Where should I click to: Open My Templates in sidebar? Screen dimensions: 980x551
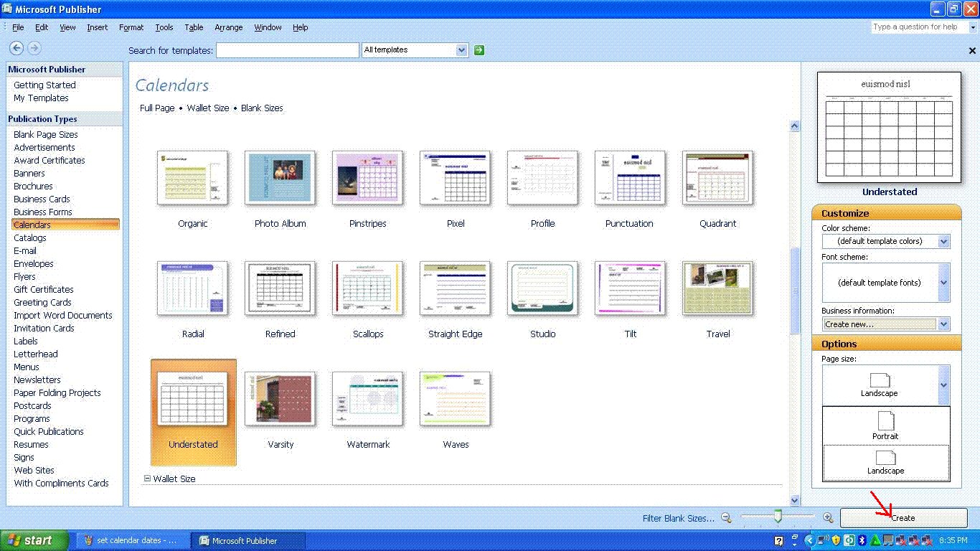pos(41,98)
